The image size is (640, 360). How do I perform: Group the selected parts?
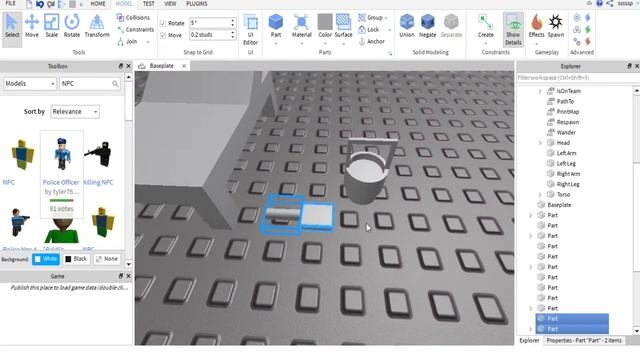(371, 18)
